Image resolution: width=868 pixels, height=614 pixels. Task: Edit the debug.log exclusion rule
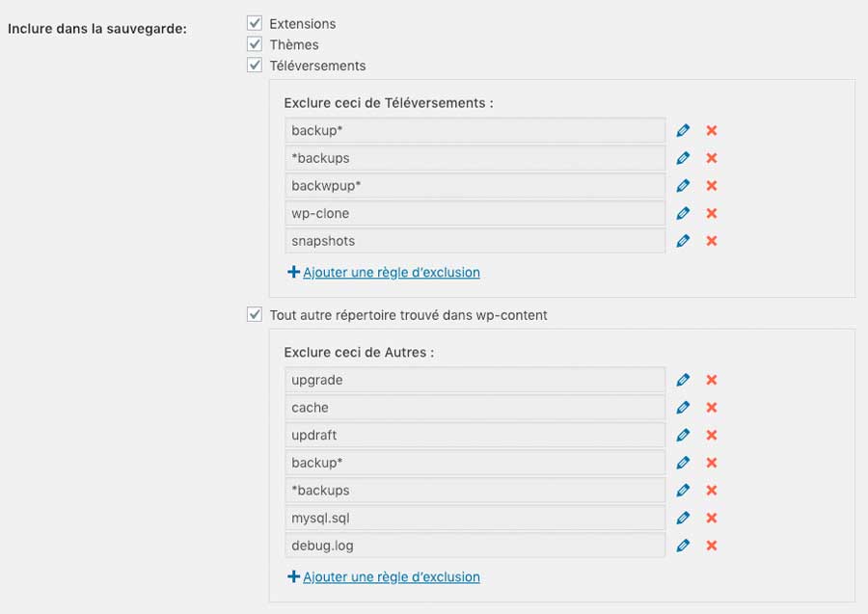tap(683, 546)
